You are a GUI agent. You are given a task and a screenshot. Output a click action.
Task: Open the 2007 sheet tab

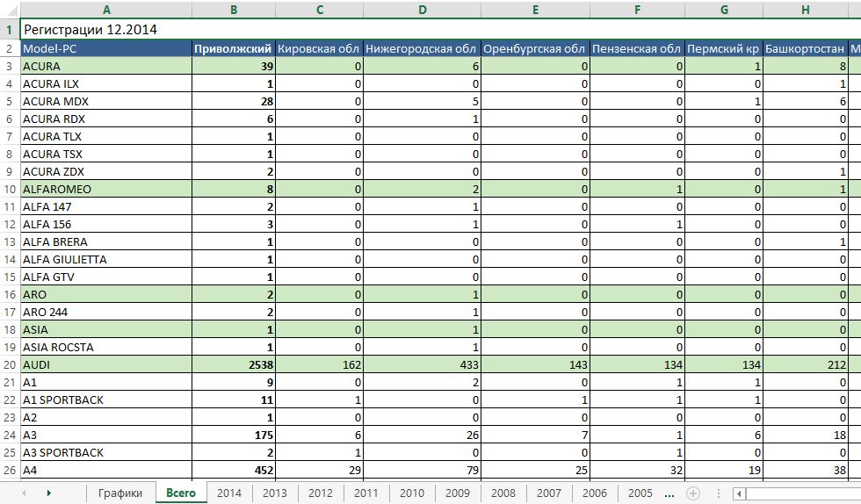click(x=548, y=493)
